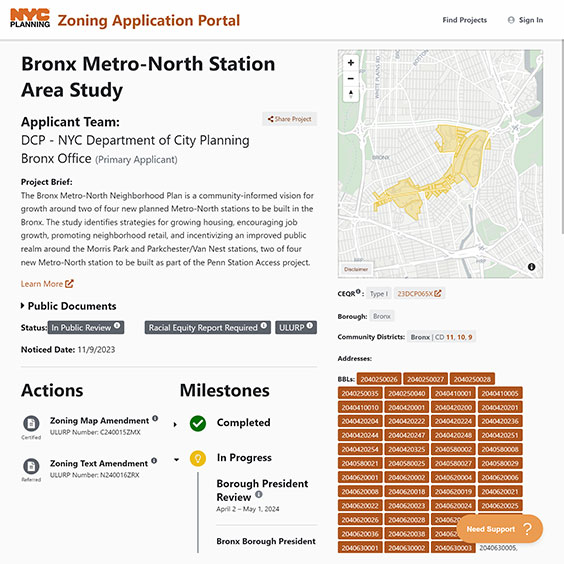Zoom out on the map
Image resolution: width=564 pixels, height=564 pixels.
pyautogui.click(x=351, y=78)
